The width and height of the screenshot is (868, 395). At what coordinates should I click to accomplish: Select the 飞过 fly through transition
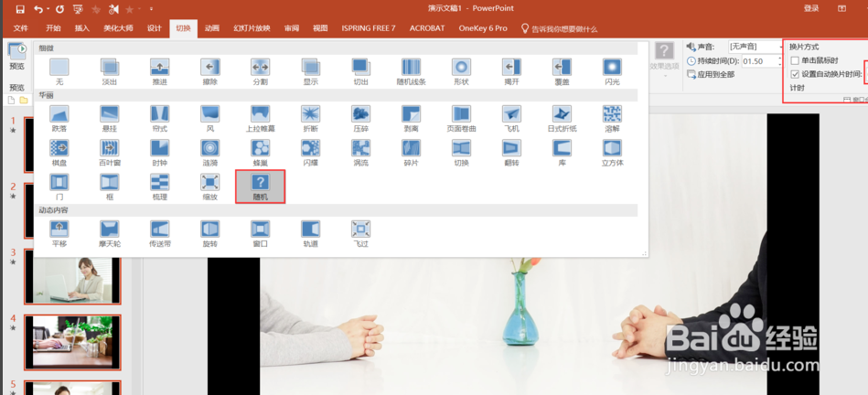pyautogui.click(x=361, y=233)
